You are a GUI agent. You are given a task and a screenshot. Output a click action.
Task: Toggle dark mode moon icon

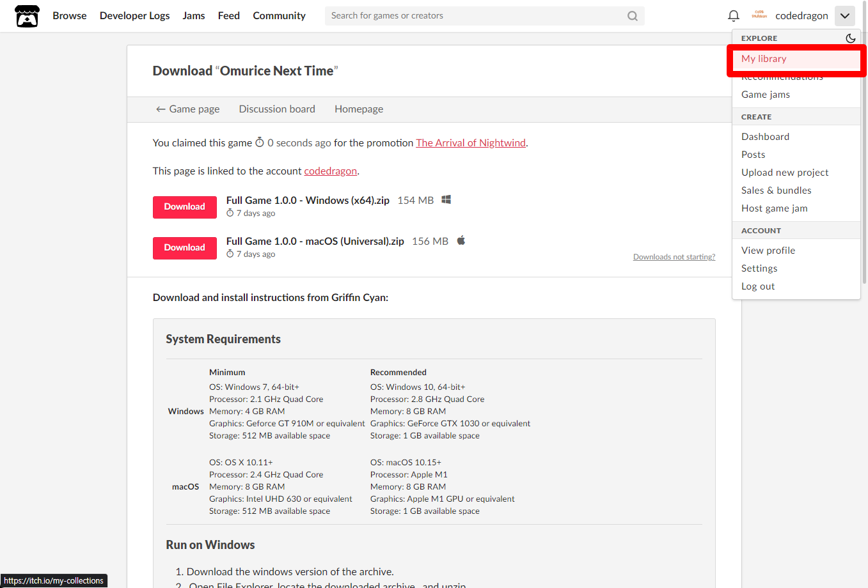point(850,38)
